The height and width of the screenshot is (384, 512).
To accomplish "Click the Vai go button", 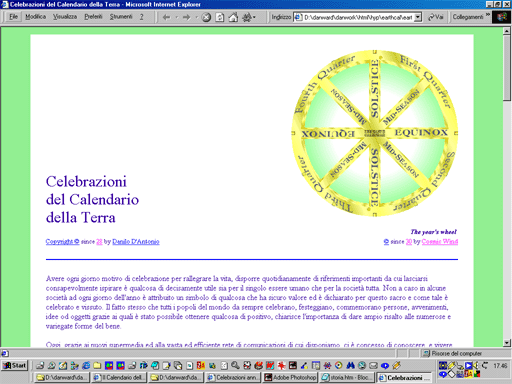I will click(436, 17).
